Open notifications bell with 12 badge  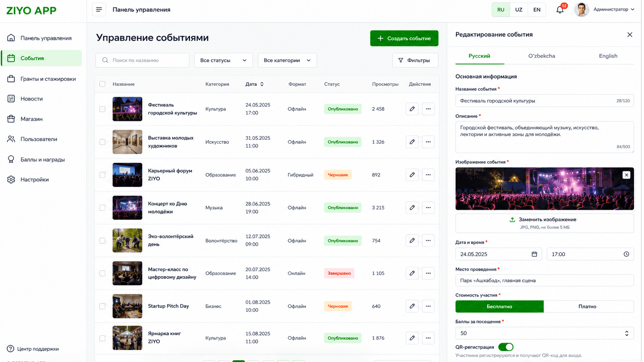(560, 9)
